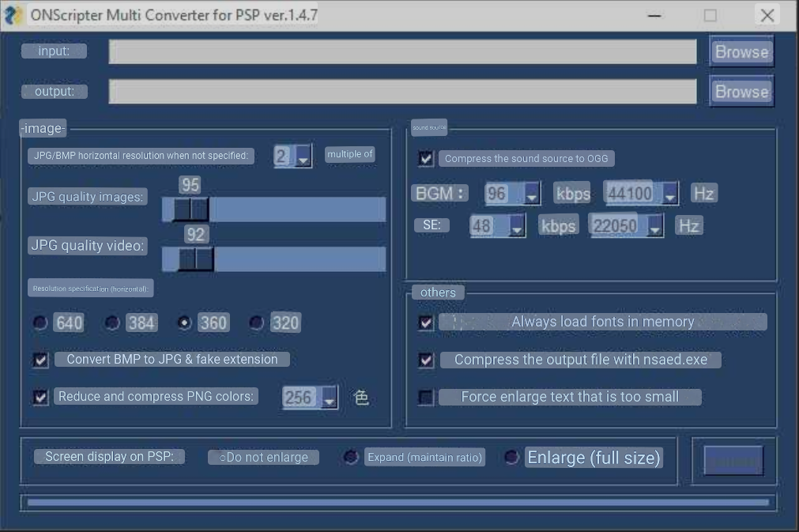Open the PNG colors 256 dropdown
The image size is (799, 532).
point(310,398)
